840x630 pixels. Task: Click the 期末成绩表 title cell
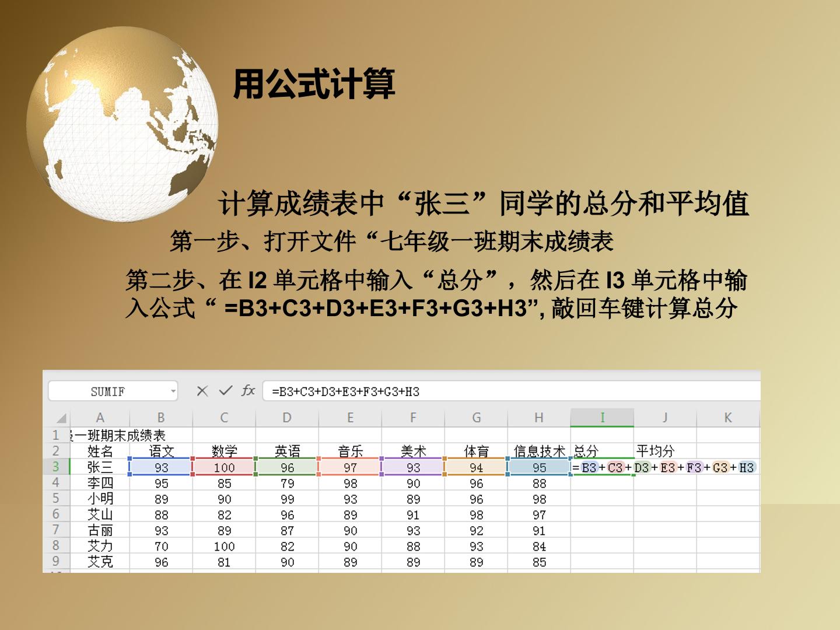(118, 435)
